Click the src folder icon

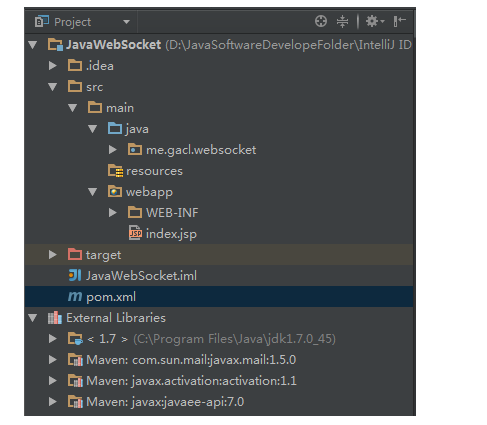(75, 86)
